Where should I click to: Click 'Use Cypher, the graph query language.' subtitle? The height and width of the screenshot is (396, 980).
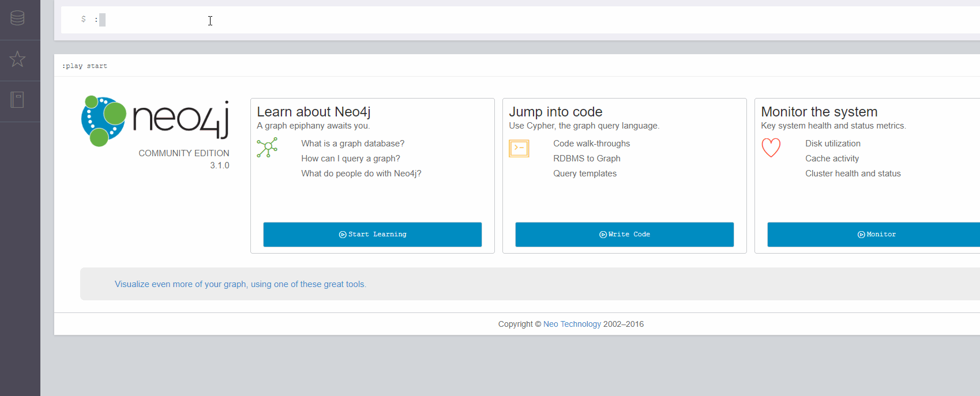pos(584,126)
